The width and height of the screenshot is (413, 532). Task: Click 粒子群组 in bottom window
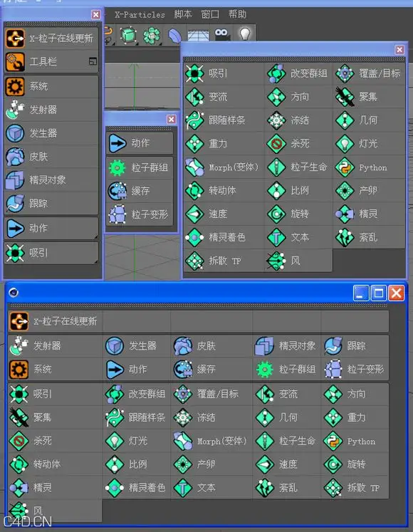pos(287,370)
